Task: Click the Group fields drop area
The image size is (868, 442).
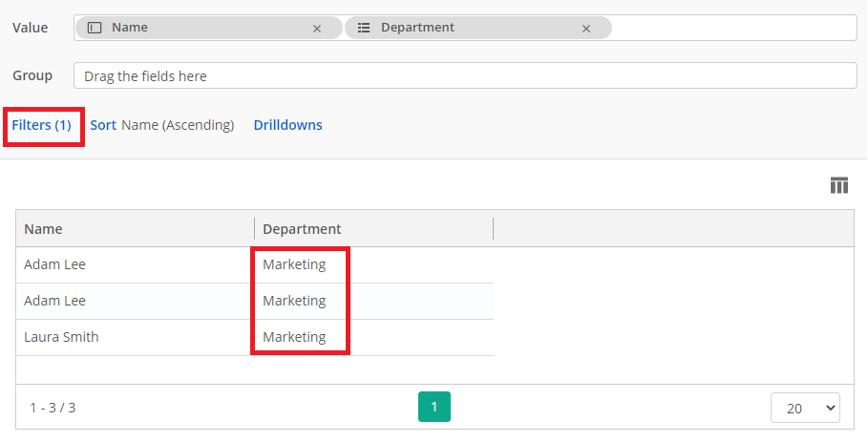Action: (x=464, y=75)
